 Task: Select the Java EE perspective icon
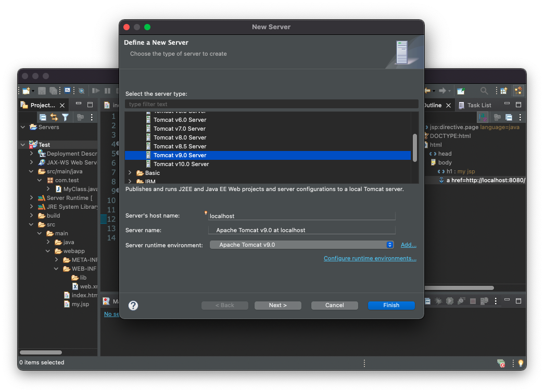coord(518,91)
